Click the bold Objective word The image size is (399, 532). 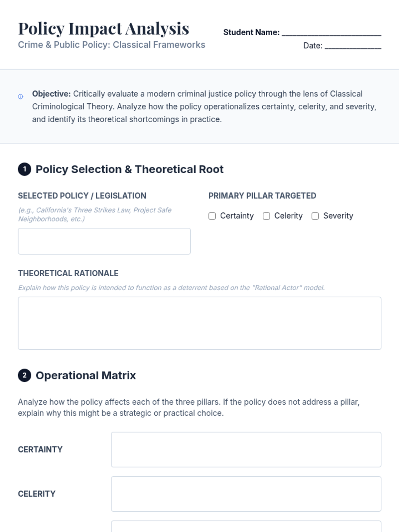51,94
